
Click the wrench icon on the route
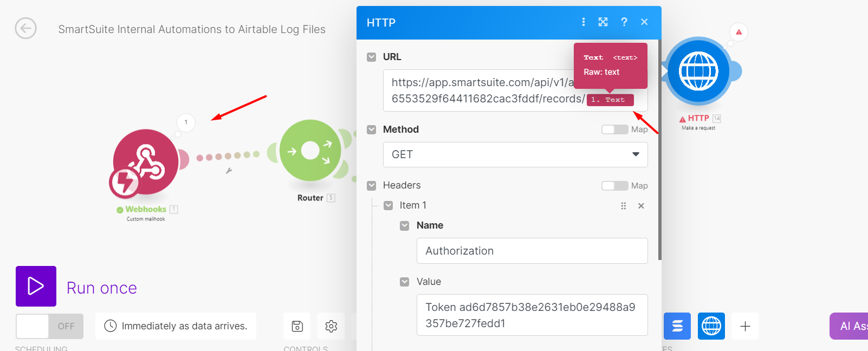(x=229, y=171)
